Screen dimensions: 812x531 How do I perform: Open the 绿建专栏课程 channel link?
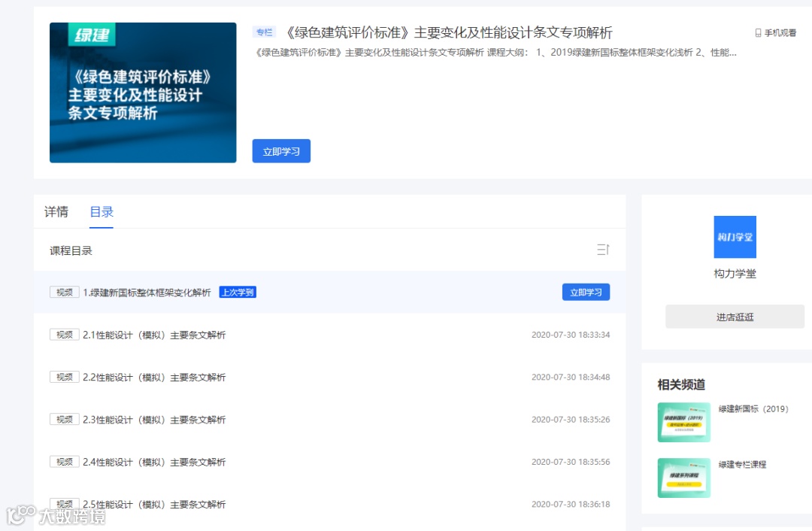[x=742, y=464]
